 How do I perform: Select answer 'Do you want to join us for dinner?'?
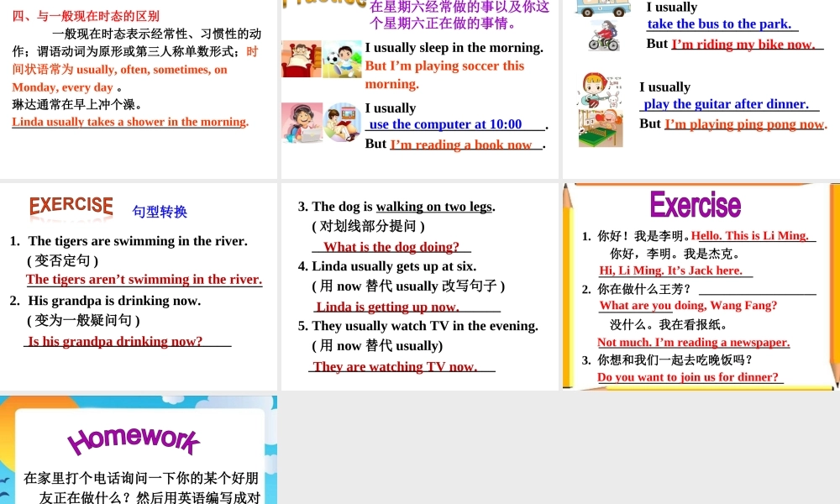click(688, 377)
